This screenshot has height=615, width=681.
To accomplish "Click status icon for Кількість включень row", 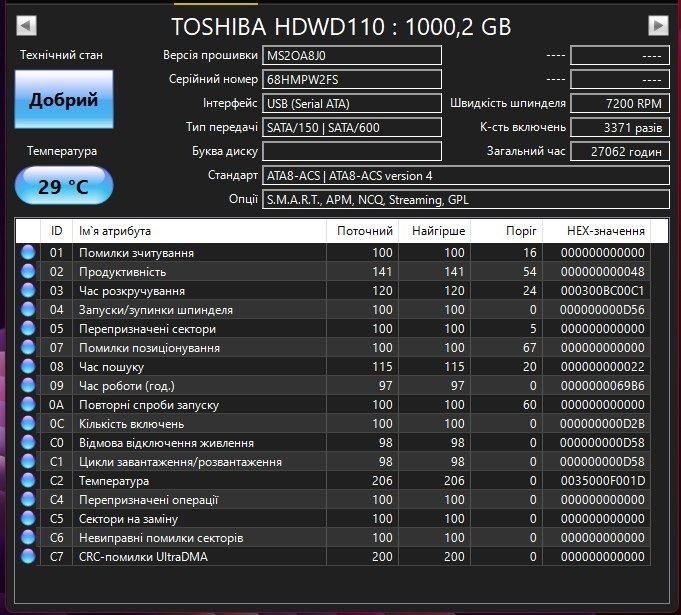I will [x=28, y=423].
